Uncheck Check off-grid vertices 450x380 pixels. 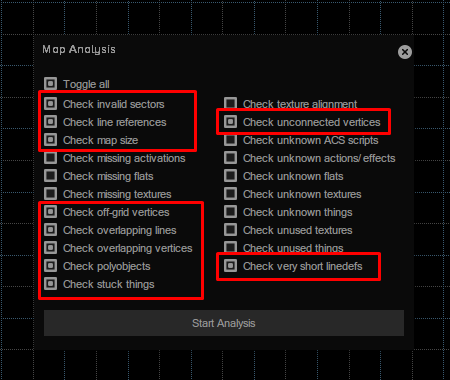click(51, 212)
